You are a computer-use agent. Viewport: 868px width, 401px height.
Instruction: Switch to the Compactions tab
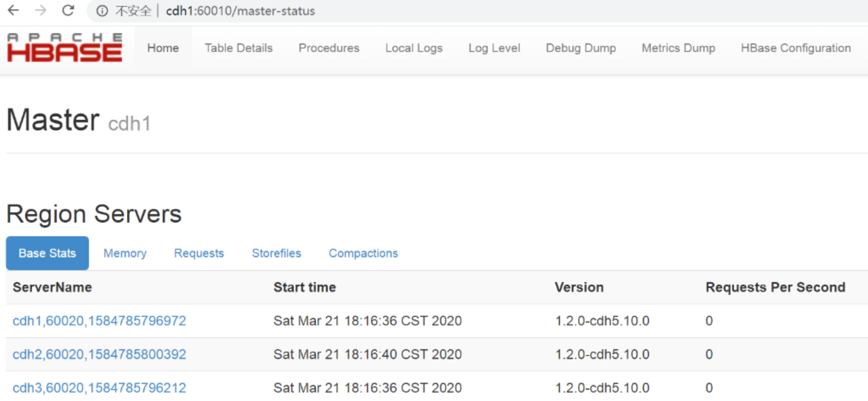363,253
